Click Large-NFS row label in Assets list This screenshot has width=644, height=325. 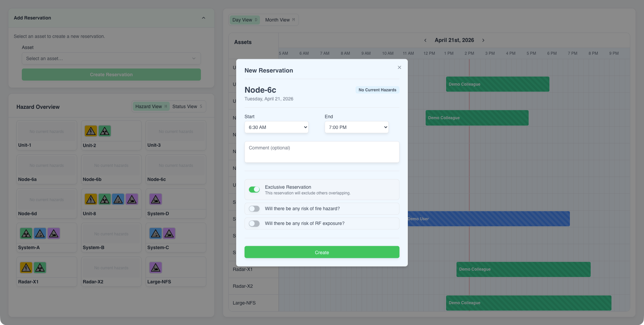(x=244, y=303)
